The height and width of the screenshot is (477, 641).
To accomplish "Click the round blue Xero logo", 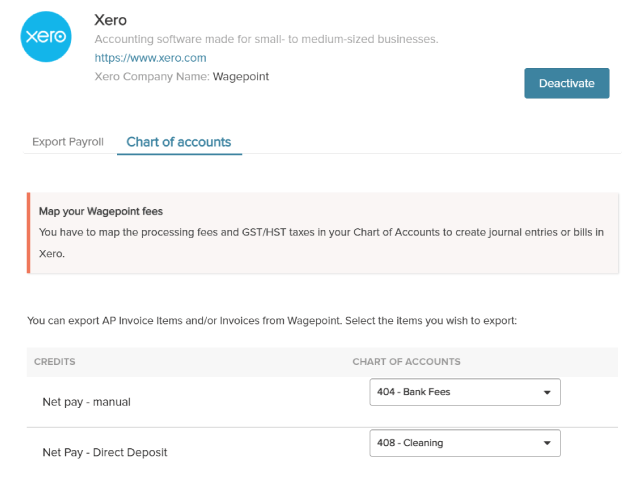I will (46, 37).
